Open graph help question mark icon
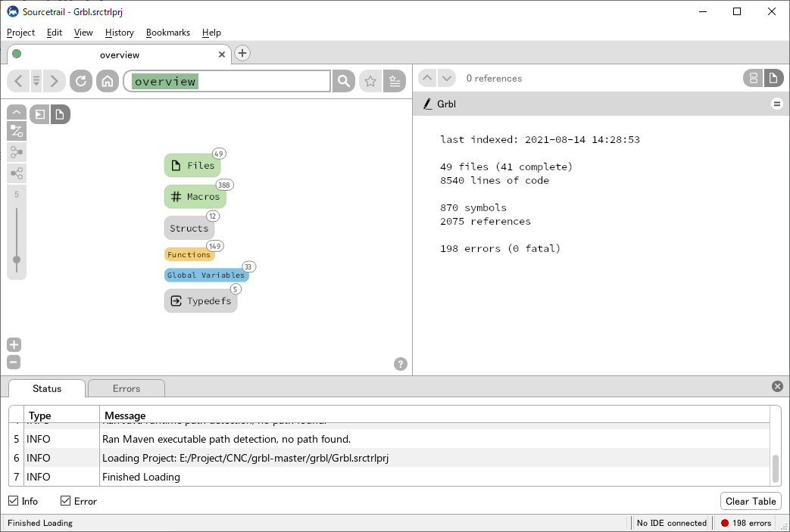Screen dimensions: 790x532 (401, 364)
